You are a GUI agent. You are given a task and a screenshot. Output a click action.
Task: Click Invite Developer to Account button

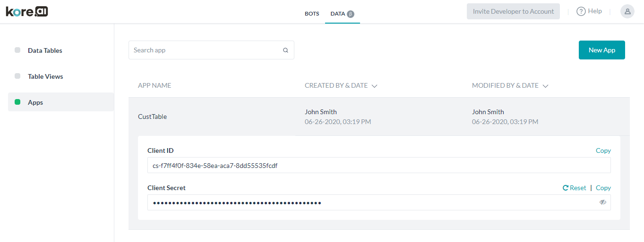pyautogui.click(x=513, y=11)
